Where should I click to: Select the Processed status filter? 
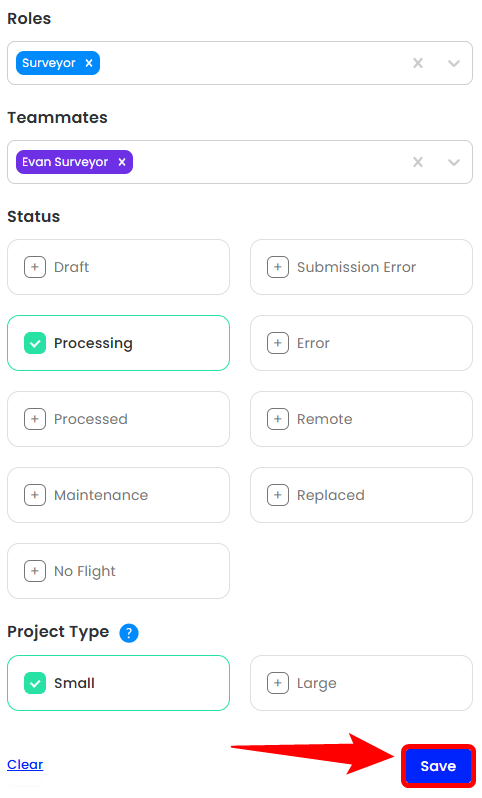point(118,419)
